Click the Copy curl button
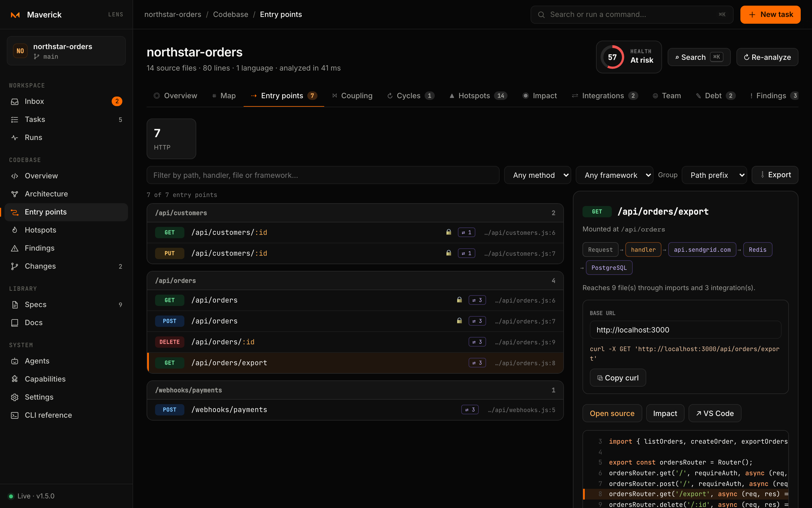This screenshot has width=812, height=508. coord(618,378)
